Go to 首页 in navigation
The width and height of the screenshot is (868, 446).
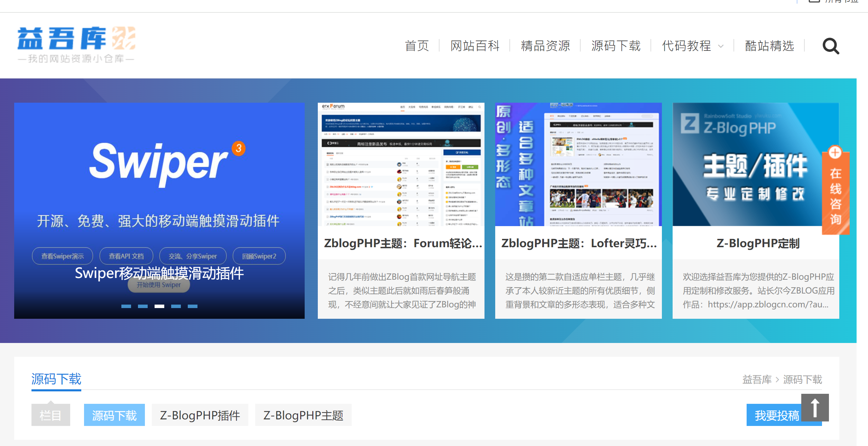click(417, 46)
